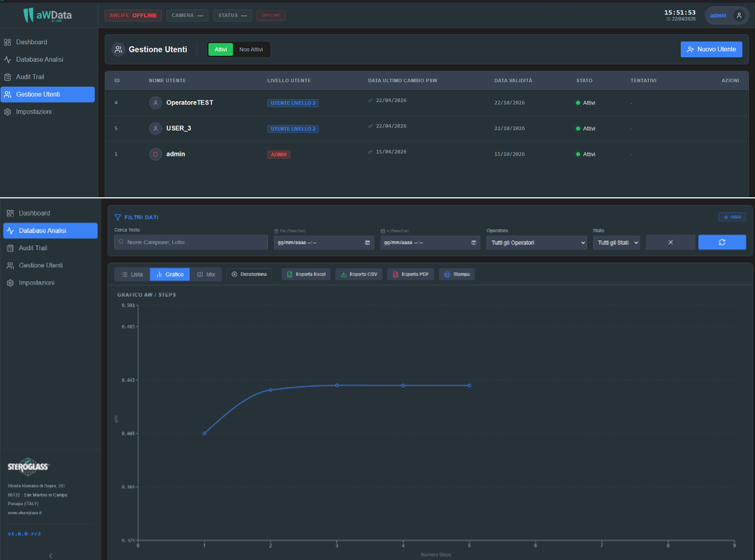Open calendar picker of the Da date field
The image size is (755, 560).
click(367, 243)
